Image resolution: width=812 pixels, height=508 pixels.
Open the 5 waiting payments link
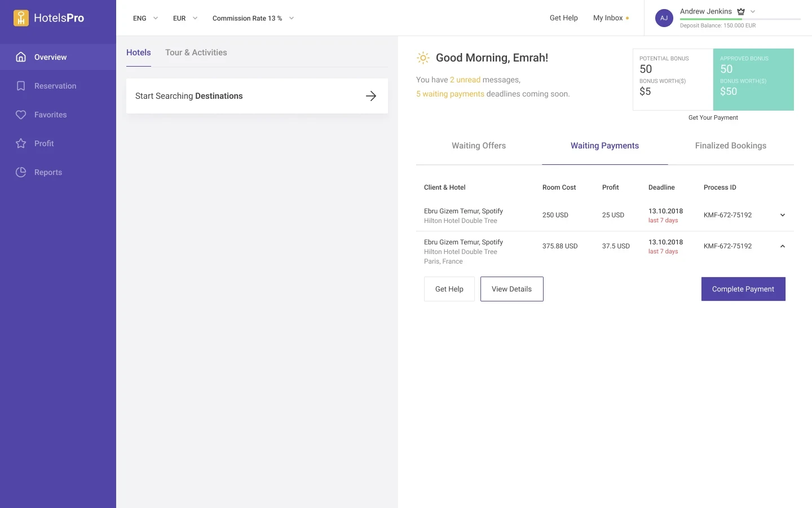pyautogui.click(x=450, y=94)
